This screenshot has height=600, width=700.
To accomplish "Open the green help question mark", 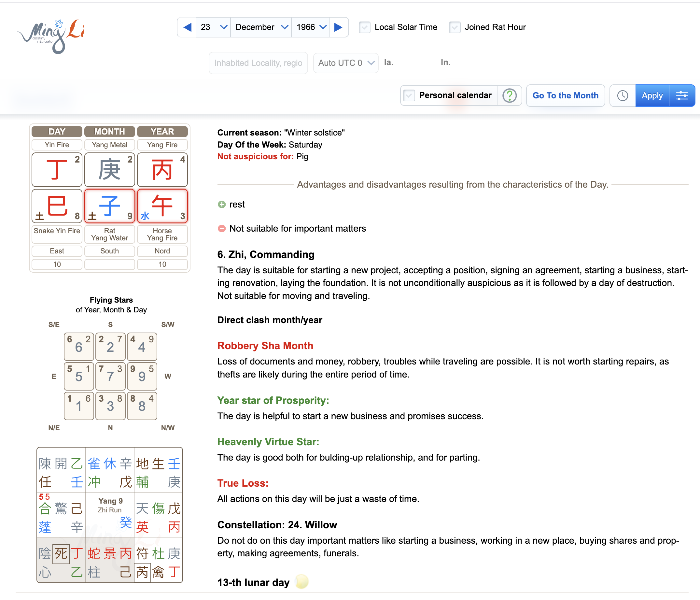I will point(510,96).
